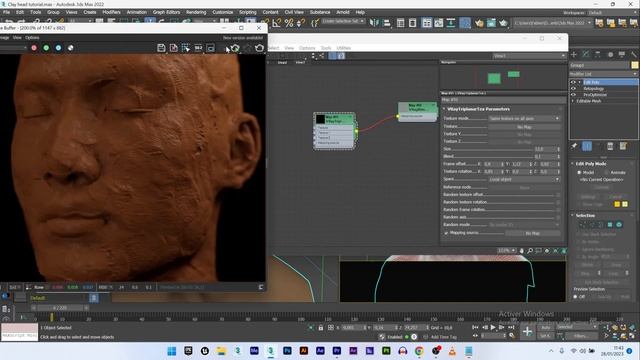Screen dimensions: 640x360
Task: Open the zoom percentage dropdown in Slate editor
Action: pos(507,251)
